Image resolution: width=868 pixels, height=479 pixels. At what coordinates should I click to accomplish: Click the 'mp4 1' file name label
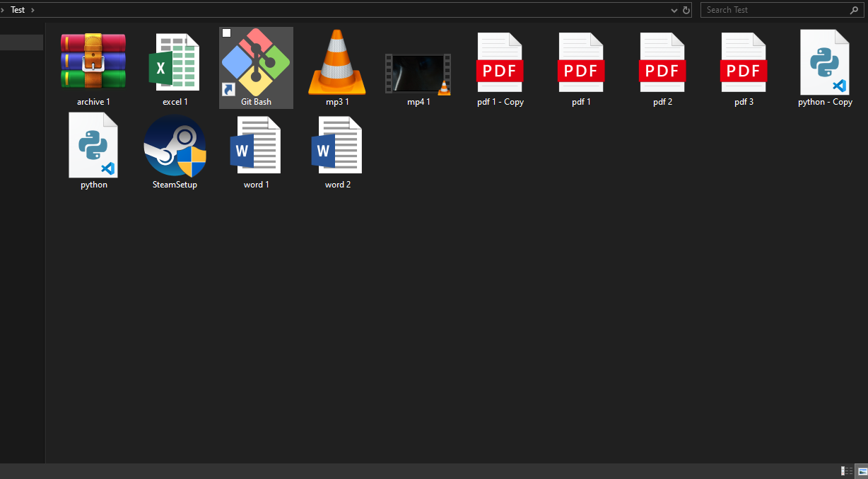point(418,102)
